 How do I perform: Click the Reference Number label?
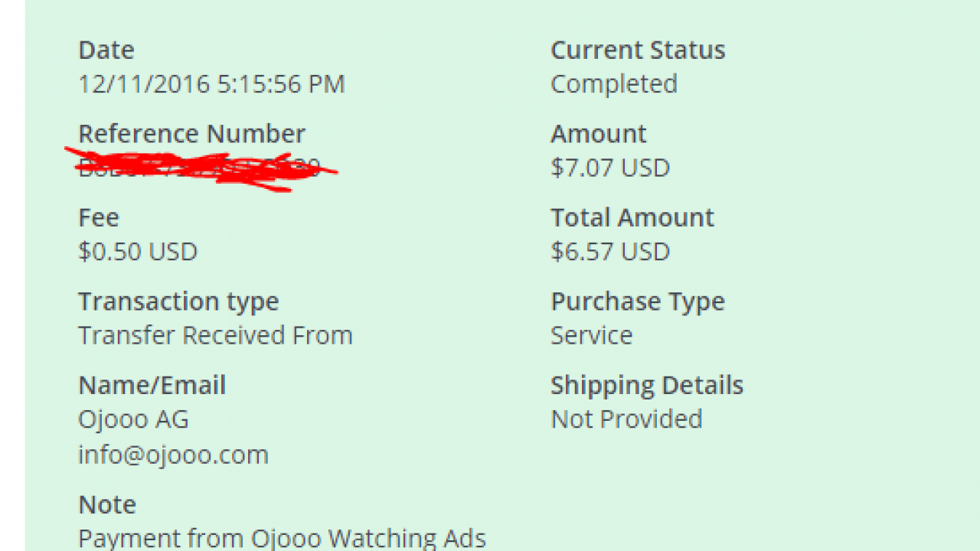(191, 134)
